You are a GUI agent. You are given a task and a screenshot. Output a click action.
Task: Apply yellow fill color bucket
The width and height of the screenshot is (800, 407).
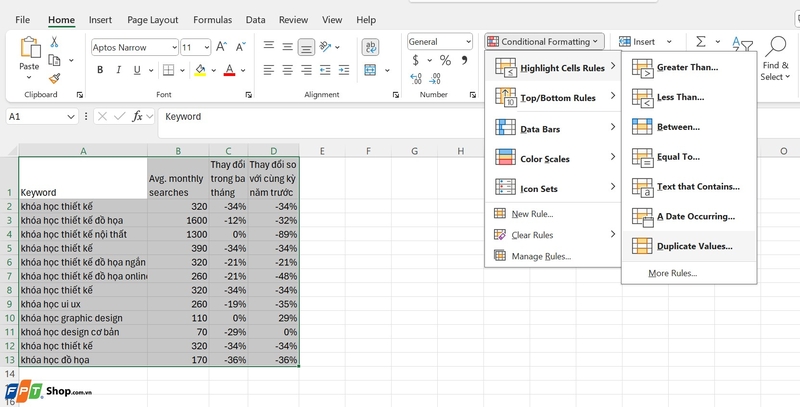[200, 70]
